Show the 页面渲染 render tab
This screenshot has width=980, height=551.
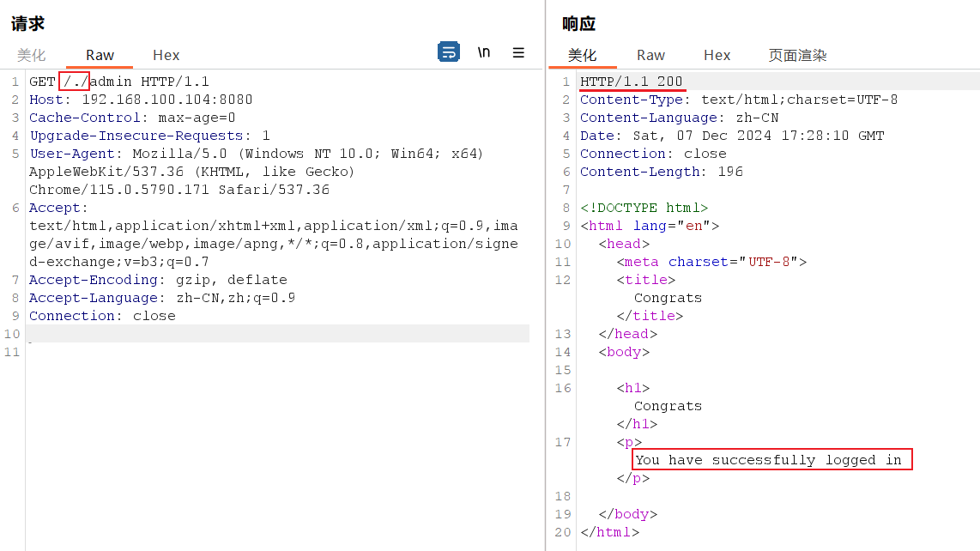pyautogui.click(x=797, y=55)
